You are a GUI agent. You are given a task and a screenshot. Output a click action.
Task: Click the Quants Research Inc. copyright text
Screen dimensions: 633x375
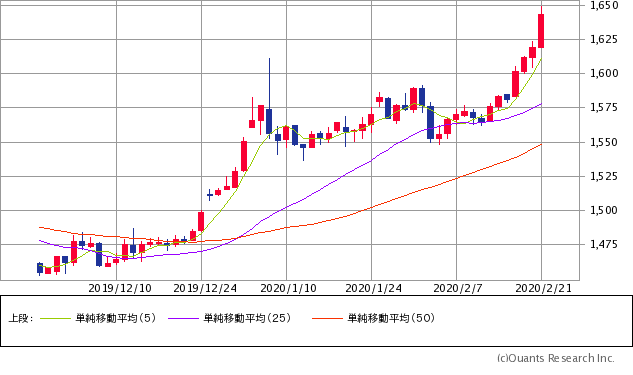point(556,358)
